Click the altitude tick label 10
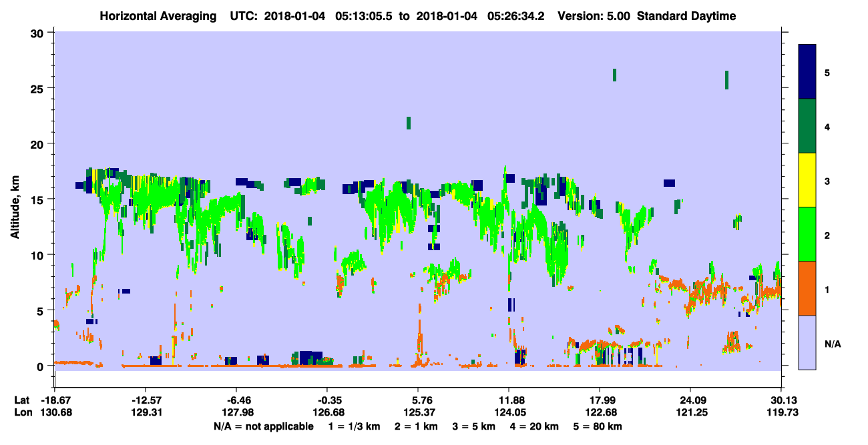The image size is (868, 445). point(39,255)
